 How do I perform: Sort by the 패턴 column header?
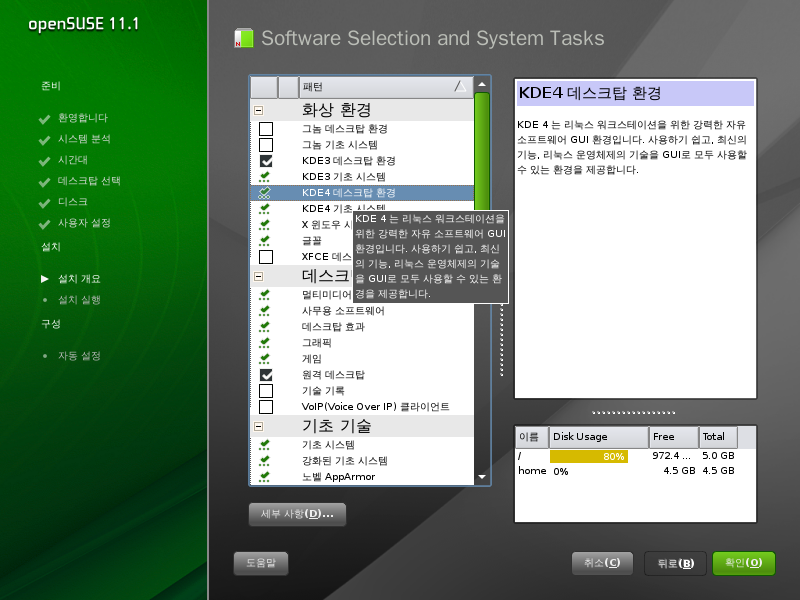[386, 87]
